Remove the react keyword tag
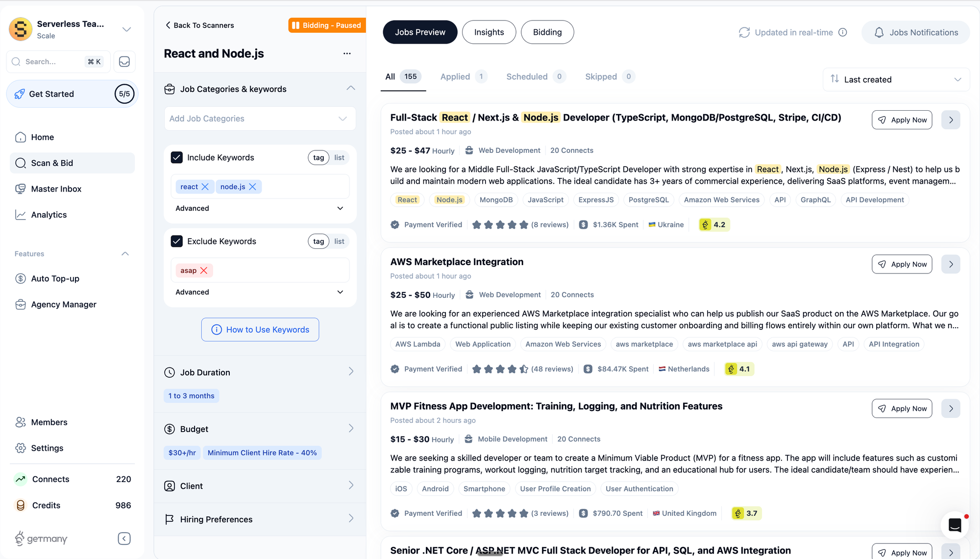 205,187
